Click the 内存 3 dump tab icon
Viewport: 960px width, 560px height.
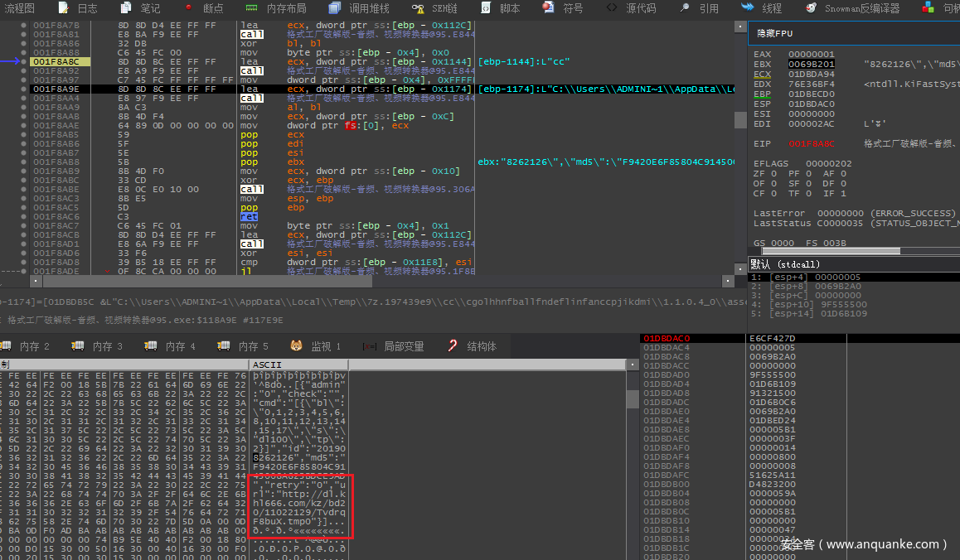click(78, 345)
